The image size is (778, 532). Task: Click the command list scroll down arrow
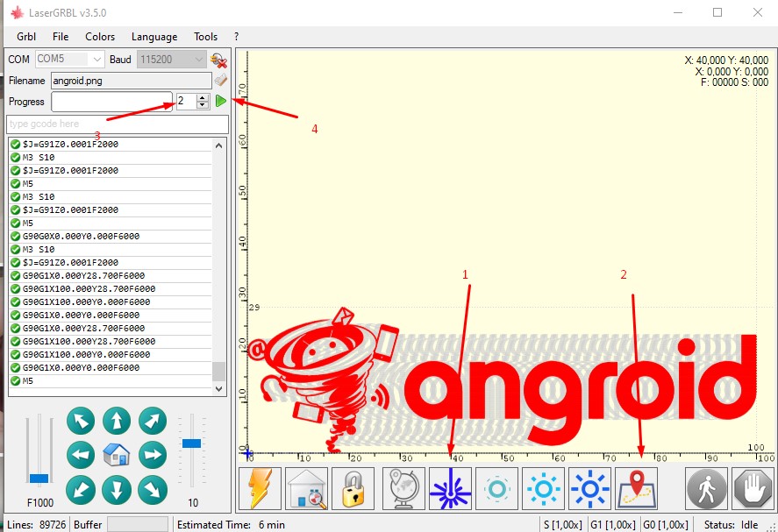[218, 389]
